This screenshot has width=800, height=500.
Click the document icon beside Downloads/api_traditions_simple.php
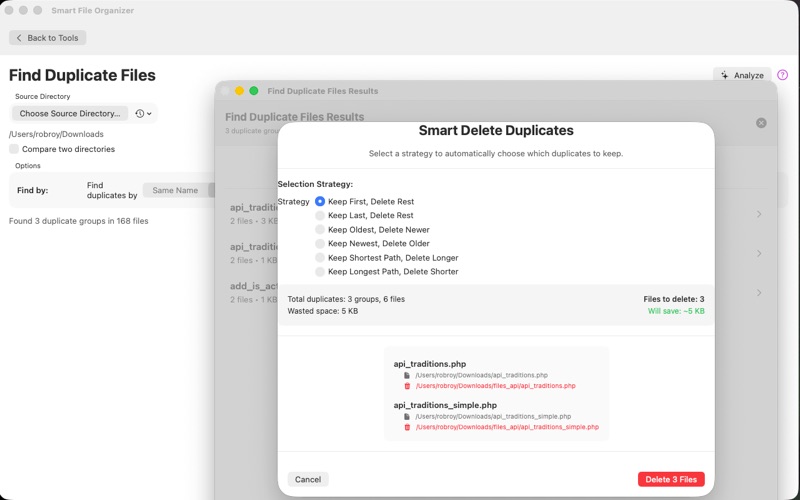pyautogui.click(x=407, y=416)
